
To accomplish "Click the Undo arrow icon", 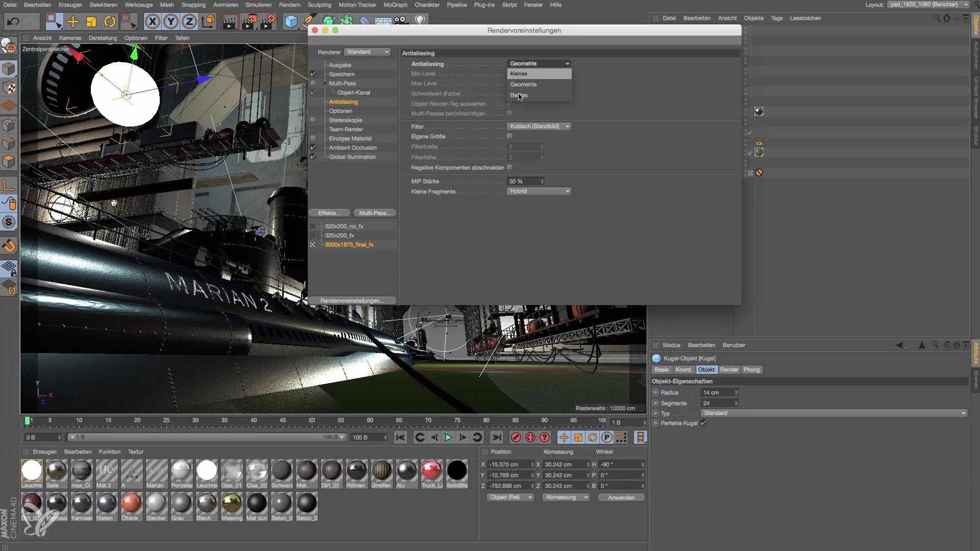I will pyautogui.click(x=13, y=21).
